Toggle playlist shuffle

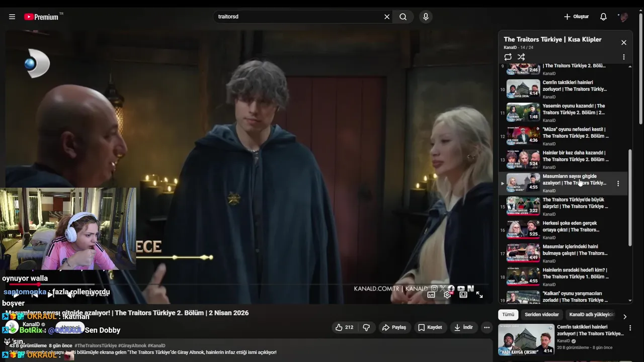(x=521, y=57)
